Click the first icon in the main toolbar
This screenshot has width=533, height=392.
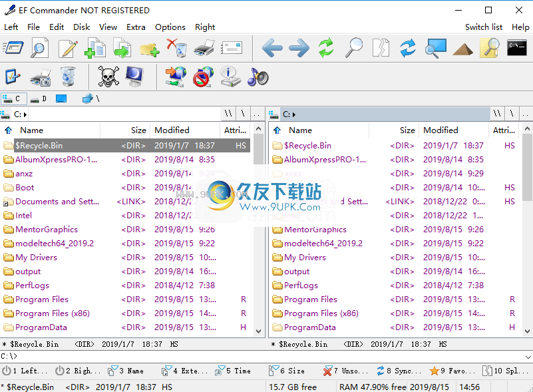[x=13, y=48]
